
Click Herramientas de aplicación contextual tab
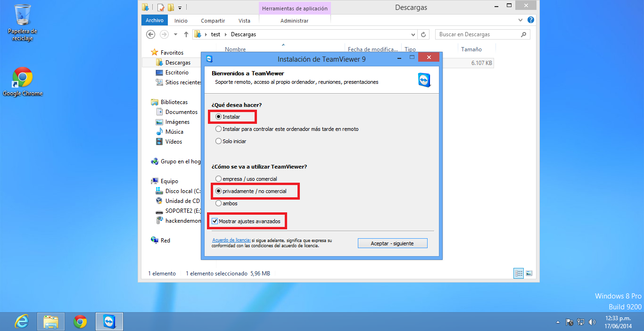point(295,8)
